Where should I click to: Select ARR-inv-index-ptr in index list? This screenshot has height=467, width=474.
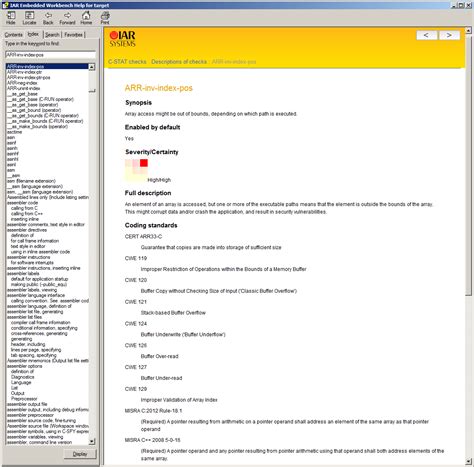pos(24,72)
